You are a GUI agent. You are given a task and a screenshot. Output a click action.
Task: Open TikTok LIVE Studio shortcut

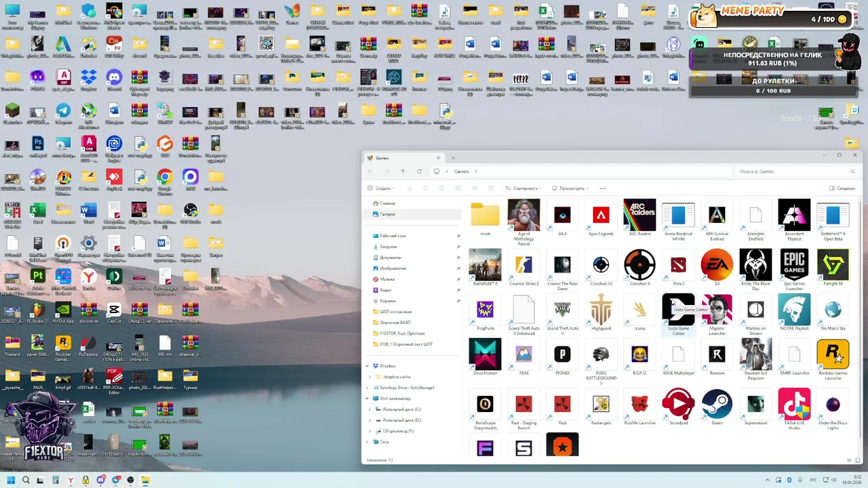click(794, 409)
